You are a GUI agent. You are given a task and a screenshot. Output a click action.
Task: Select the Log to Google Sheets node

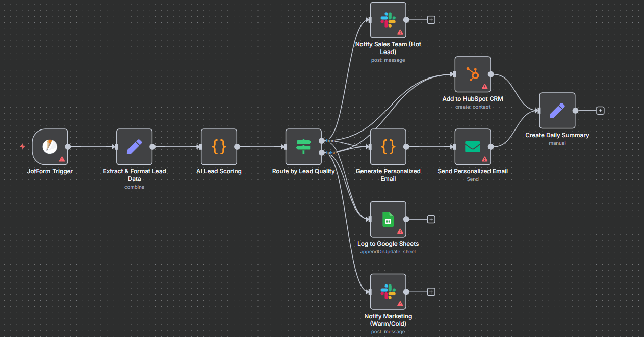[388, 219]
